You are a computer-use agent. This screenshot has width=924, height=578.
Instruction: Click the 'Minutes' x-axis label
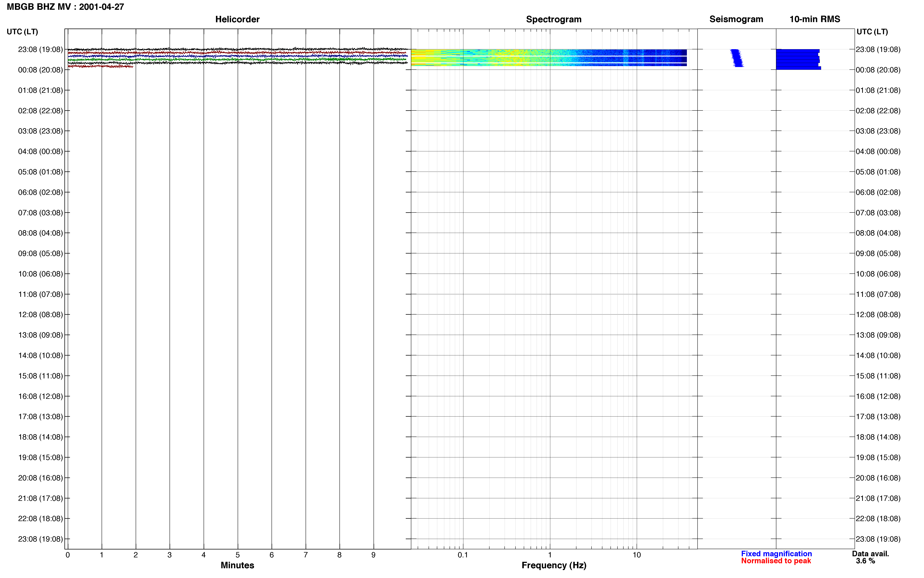(237, 565)
